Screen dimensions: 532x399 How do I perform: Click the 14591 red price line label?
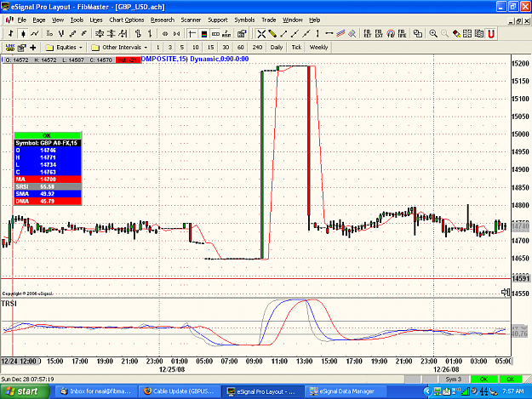pos(520,279)
